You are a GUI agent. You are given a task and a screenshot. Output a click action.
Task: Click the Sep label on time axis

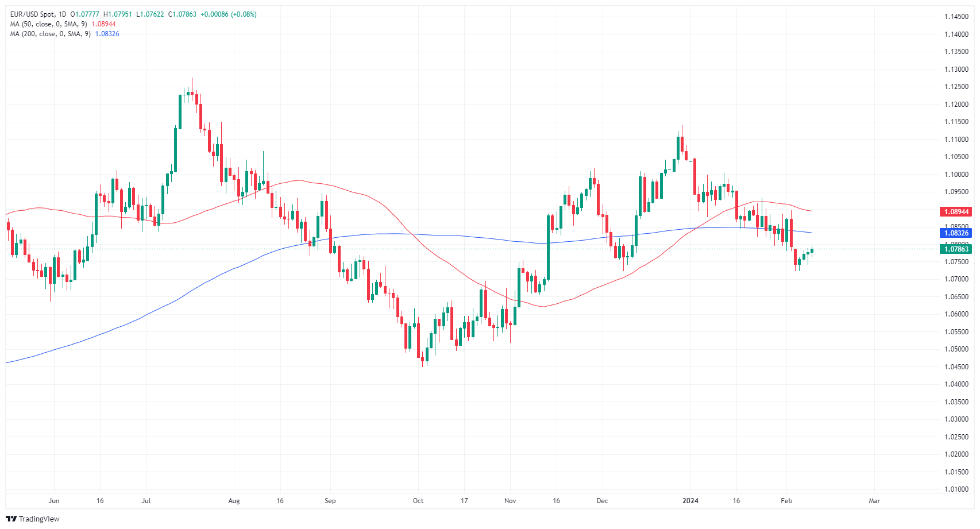(330, 501)
